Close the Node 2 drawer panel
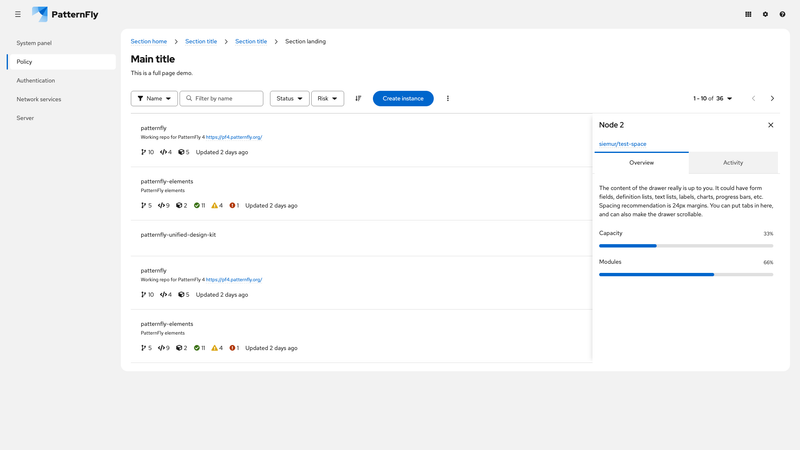 click(x=770, y=125)
